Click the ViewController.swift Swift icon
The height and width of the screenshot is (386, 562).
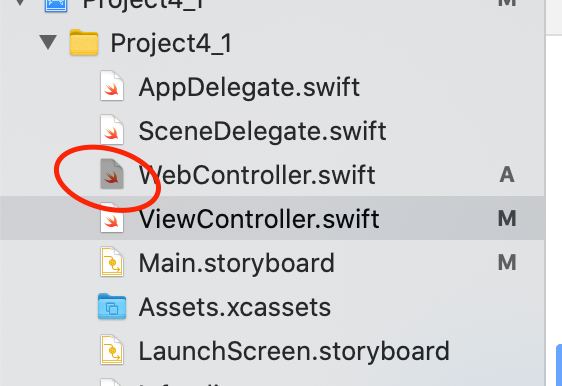pyautogui.click(x=112, y=218)
